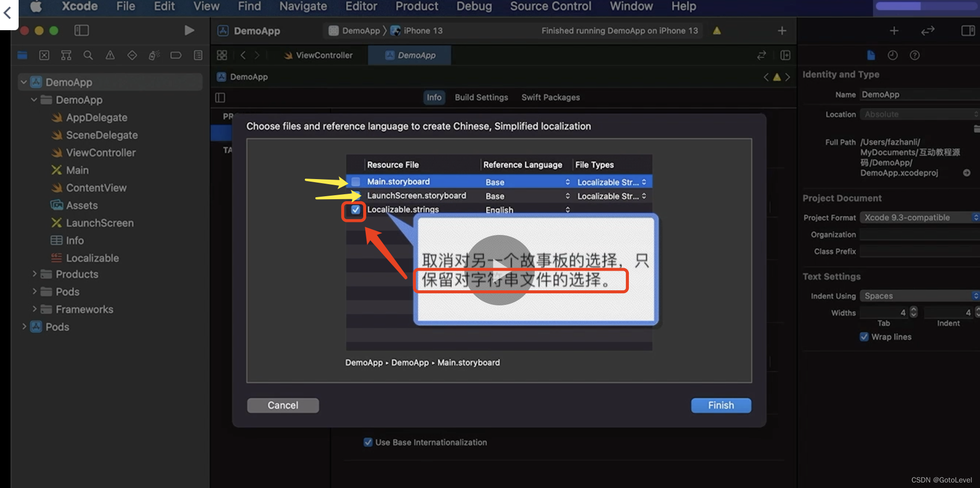Open the Editor menu
This screenshot has height=488, width=980.
pos(361,7)
